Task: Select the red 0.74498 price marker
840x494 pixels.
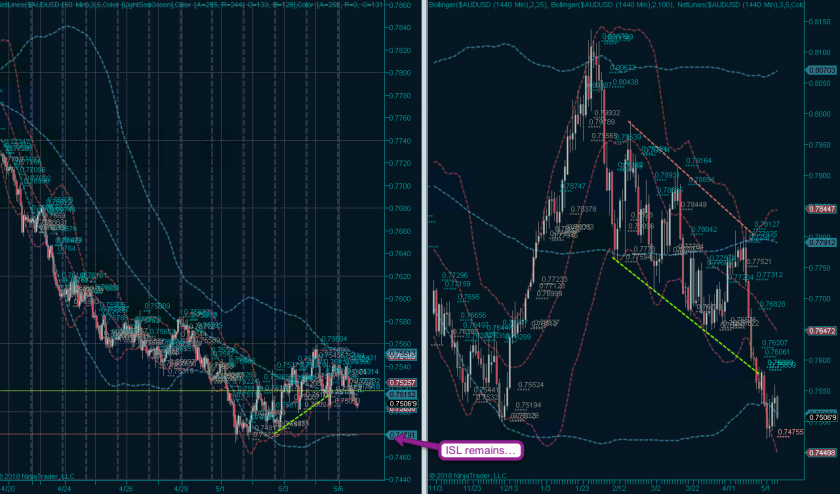Action: click(821, 453)
